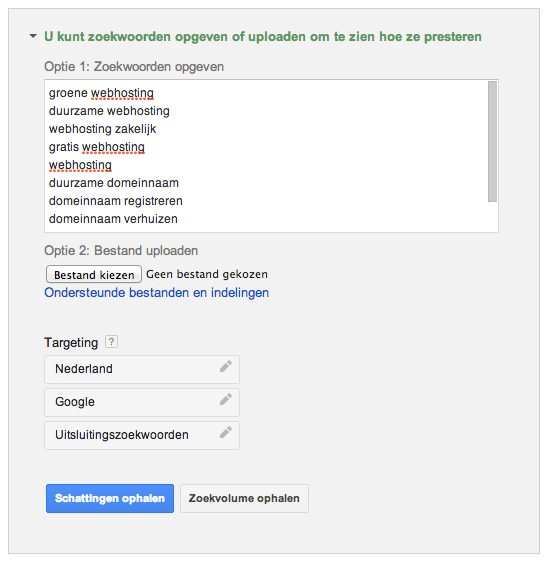Click 'duurzame domeinnaam' in keyword box
Viewport: 547px width, 561px height.
tap(114, 183)
